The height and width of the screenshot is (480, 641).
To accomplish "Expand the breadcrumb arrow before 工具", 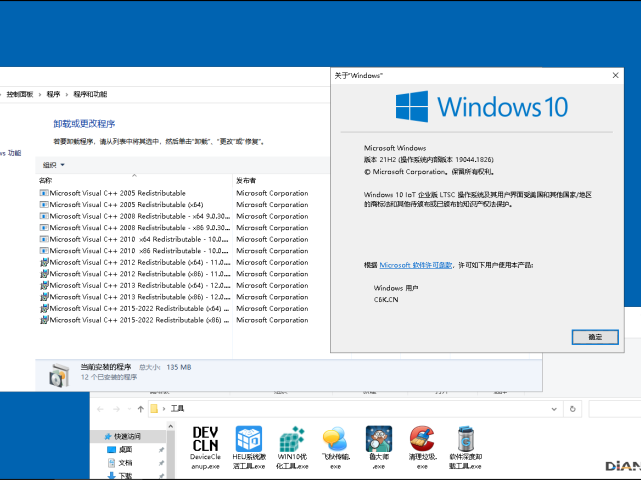I will point(164,409).
